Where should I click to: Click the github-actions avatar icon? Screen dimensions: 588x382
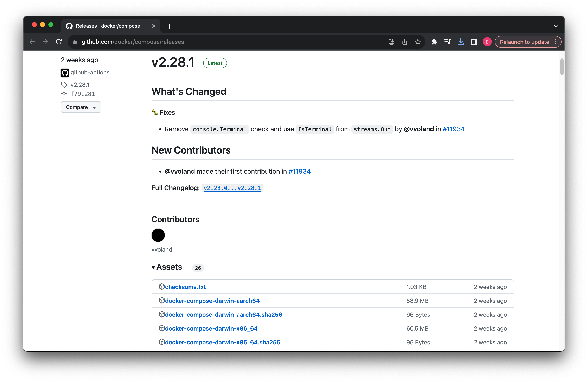65,73
